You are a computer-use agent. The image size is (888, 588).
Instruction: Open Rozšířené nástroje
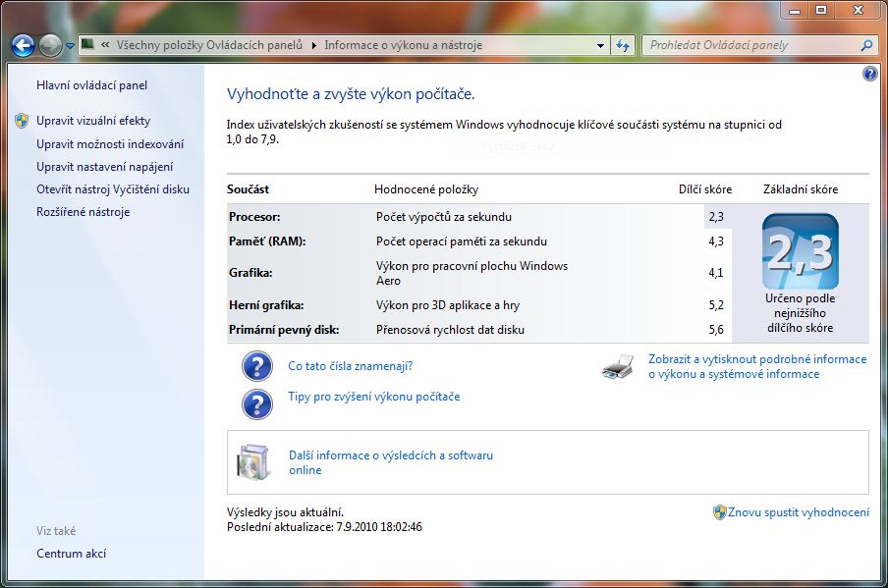83,212
